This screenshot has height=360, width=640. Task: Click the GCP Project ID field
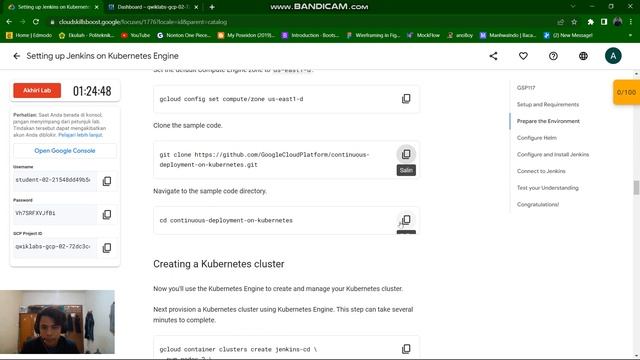pyautogui.click(x=55, y=247)
